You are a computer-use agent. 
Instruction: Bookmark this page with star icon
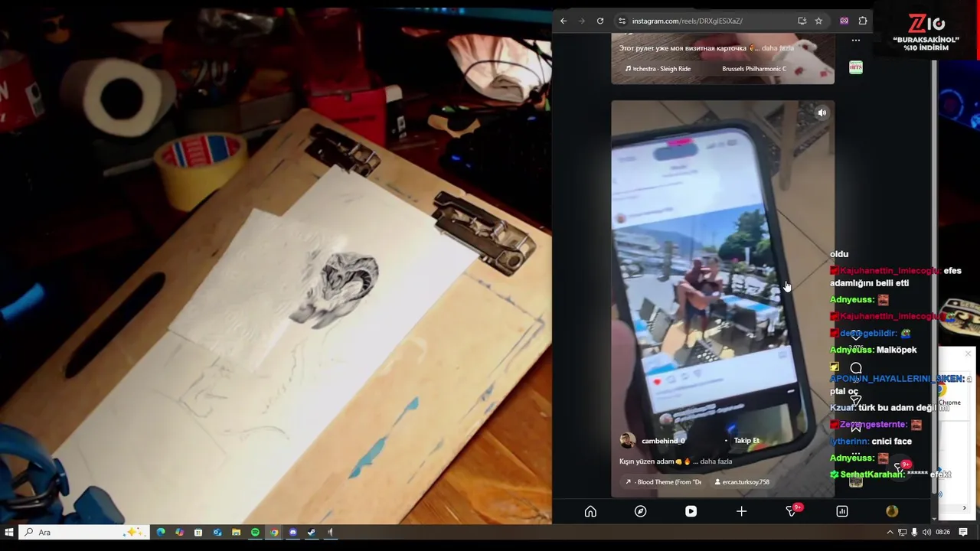(818, 21)
